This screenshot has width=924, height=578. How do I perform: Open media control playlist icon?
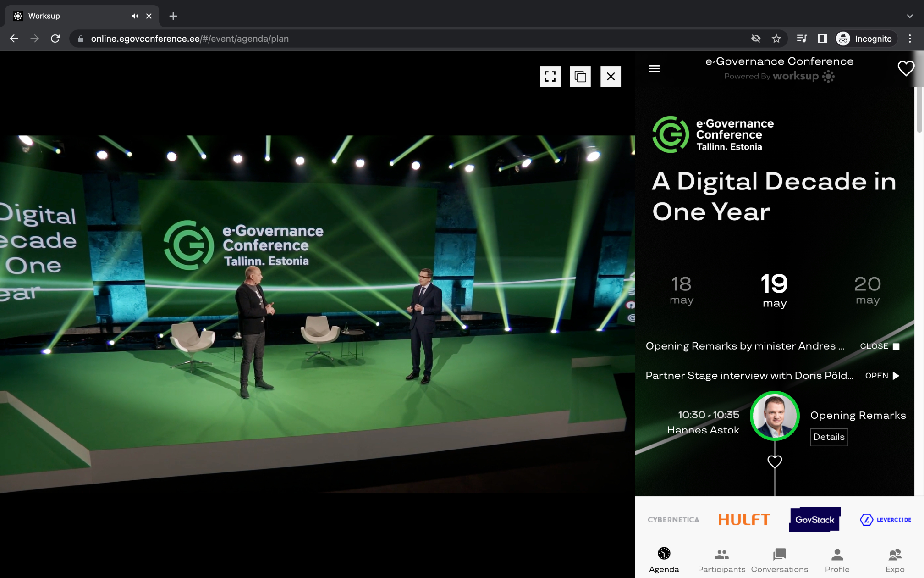click(802, 39)
